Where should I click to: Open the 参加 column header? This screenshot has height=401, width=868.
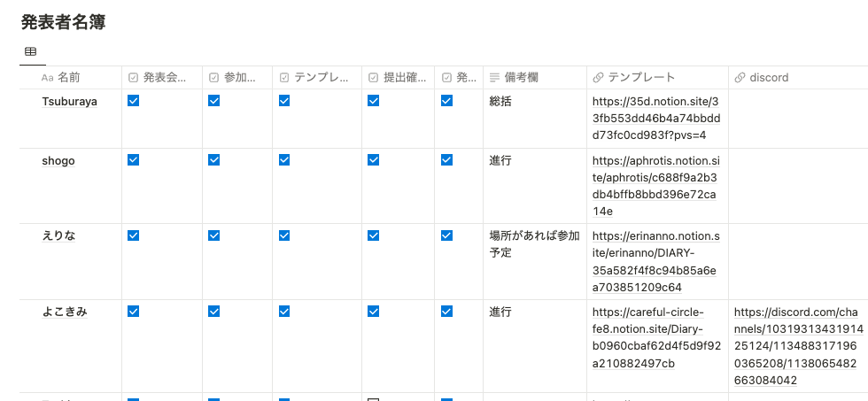coord(237,77)
